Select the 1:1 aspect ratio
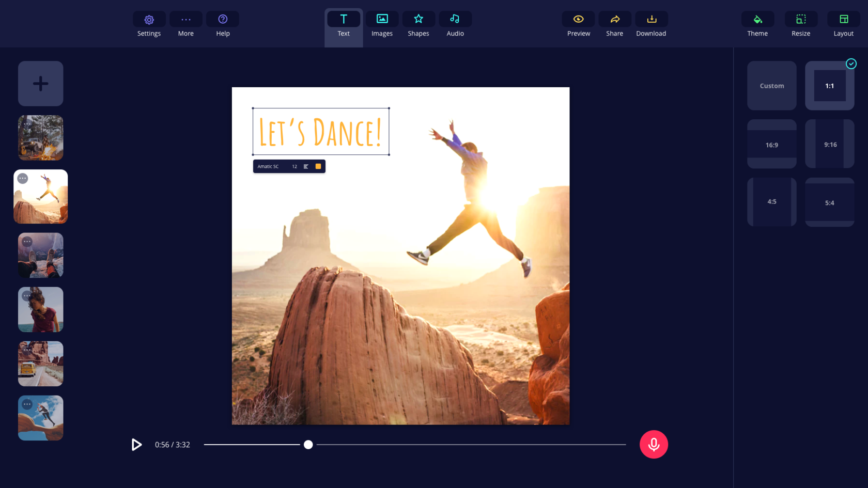 [x=829, y=86]
